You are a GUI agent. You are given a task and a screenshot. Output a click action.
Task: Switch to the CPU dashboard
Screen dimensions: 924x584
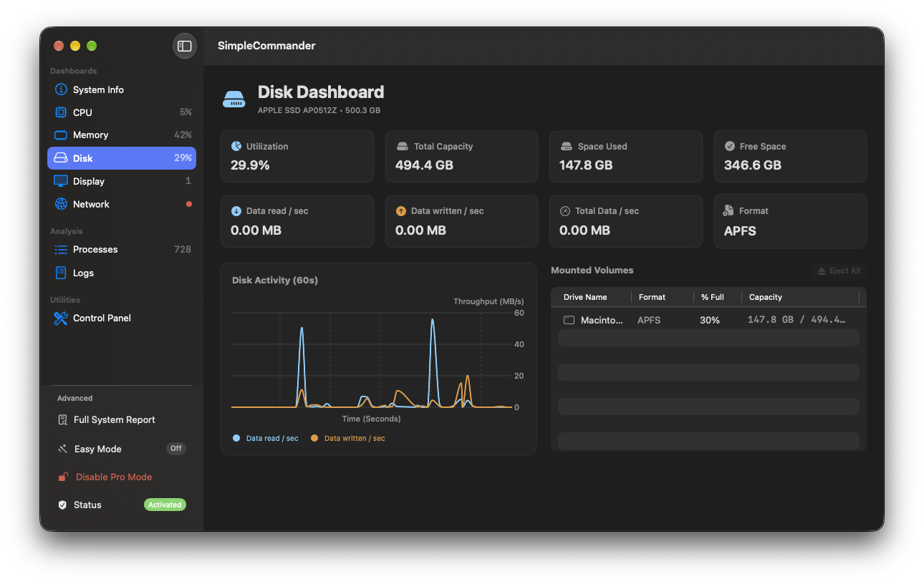tap(122, 112)
